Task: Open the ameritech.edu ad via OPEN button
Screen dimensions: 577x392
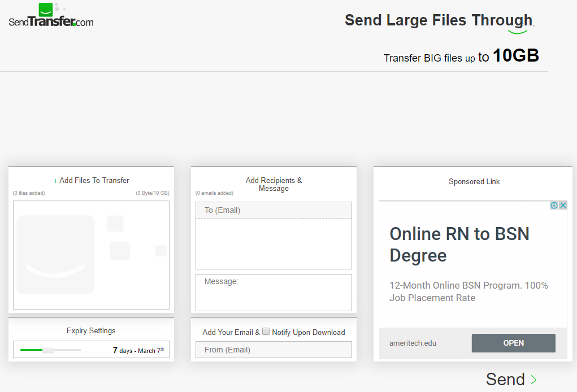Action: 513,343
